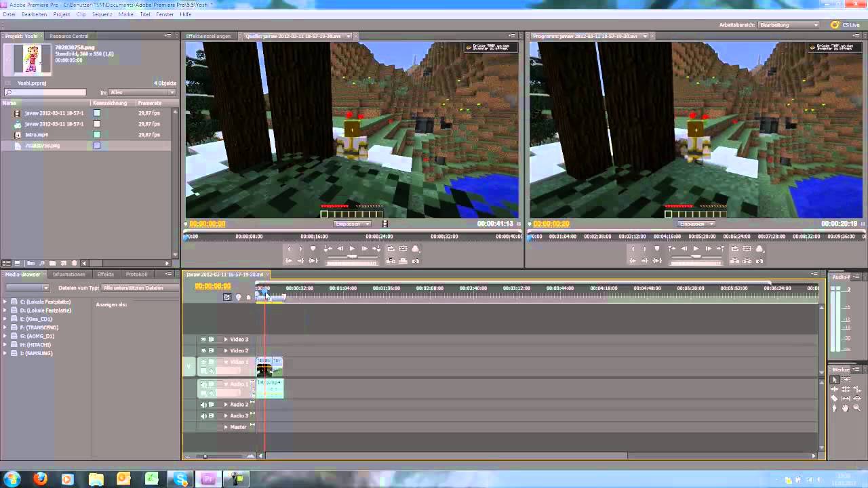
Task: Expand the Master track
Action: point(226,427)
